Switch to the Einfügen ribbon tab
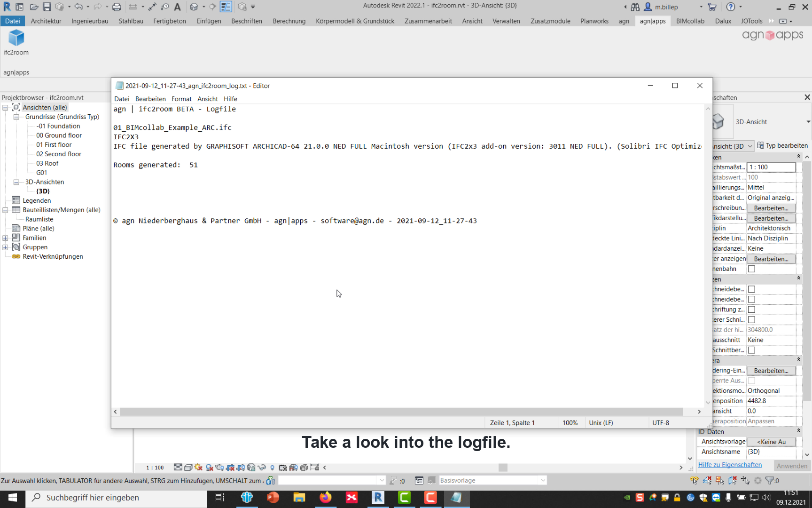The width and height of the screenshot is (812, 508). pyautogui.click(x=209, y=21)
